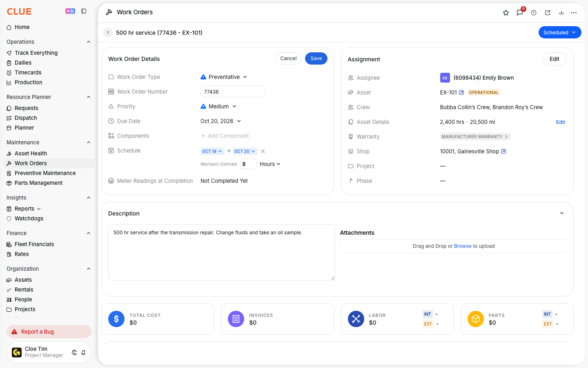This screenshot has width=588, height=368.
Task: Open the Scheduled status dropdown
Action: coord(560,33)
